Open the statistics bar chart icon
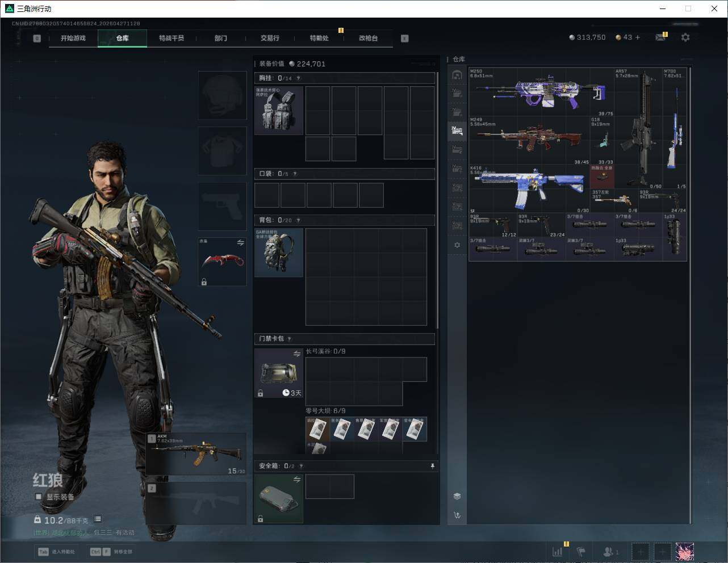 [558, 551]
